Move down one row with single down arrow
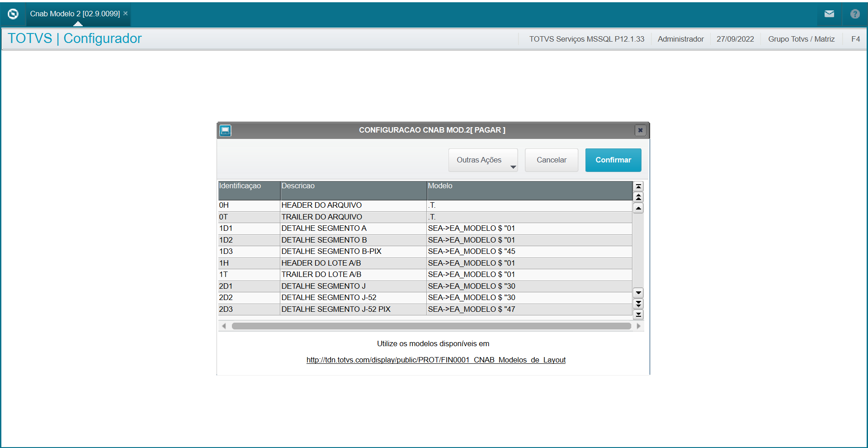Screen dimensions: 868x448 pyautogui.click(x=638, y=293)
